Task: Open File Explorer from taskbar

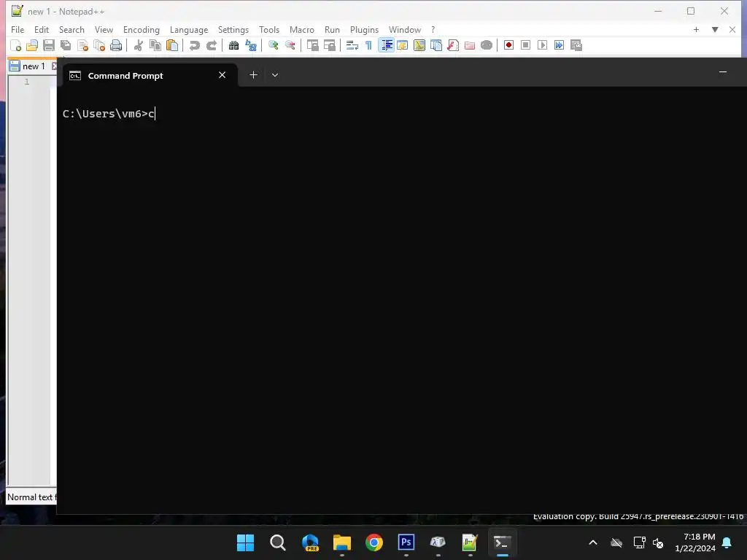Action: 342,542
